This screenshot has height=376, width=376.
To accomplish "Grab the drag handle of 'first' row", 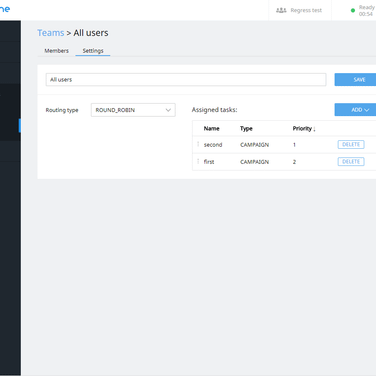I will (x=198, y=162).
